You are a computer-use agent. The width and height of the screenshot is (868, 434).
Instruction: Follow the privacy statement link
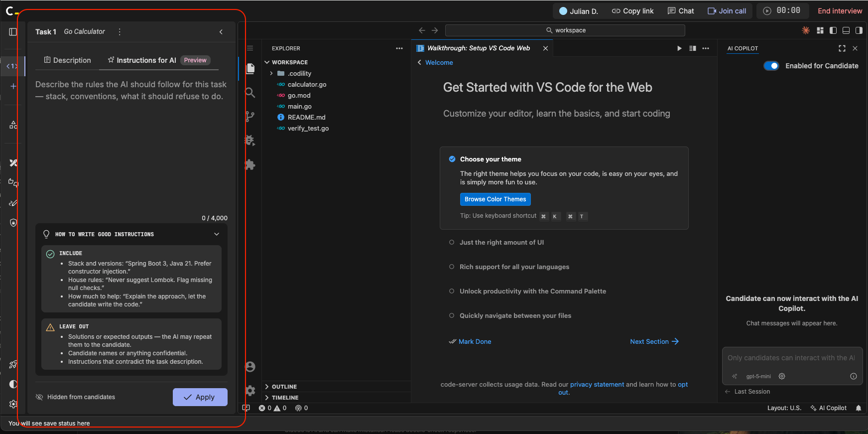(x=597, y=385)
